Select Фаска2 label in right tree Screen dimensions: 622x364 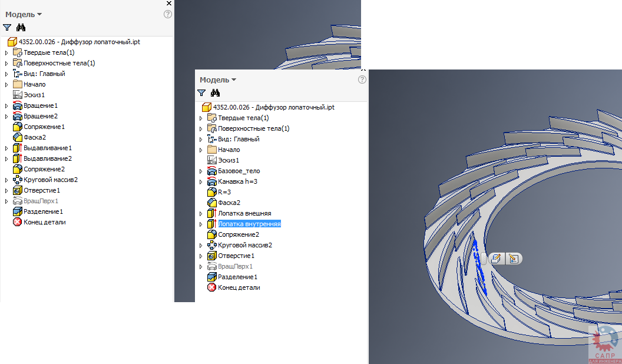(x=229, y=203)
